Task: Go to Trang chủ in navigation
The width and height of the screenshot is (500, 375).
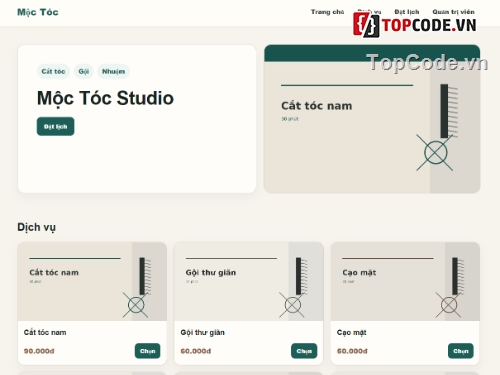Action: tap(327, 12)
